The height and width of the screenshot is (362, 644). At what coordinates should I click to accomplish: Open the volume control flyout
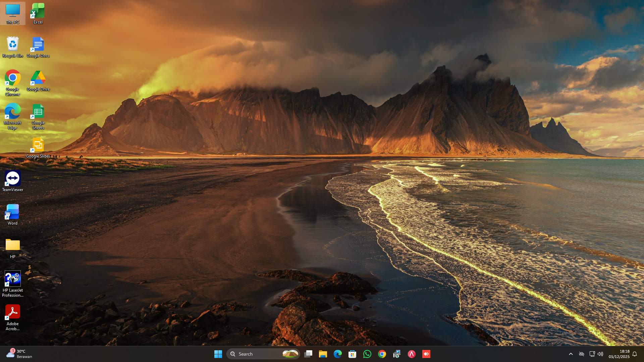(600, 354)
